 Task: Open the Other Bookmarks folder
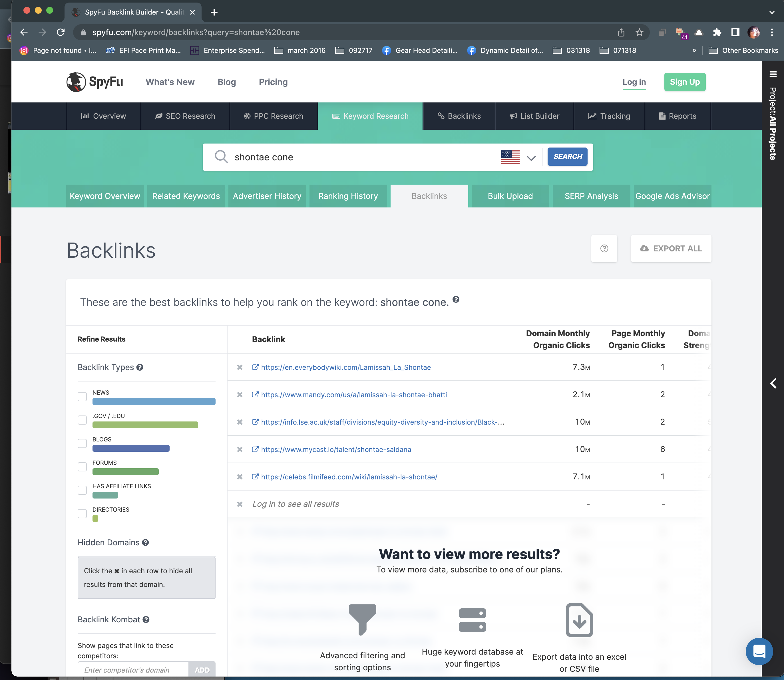click(x=743, y=51)
